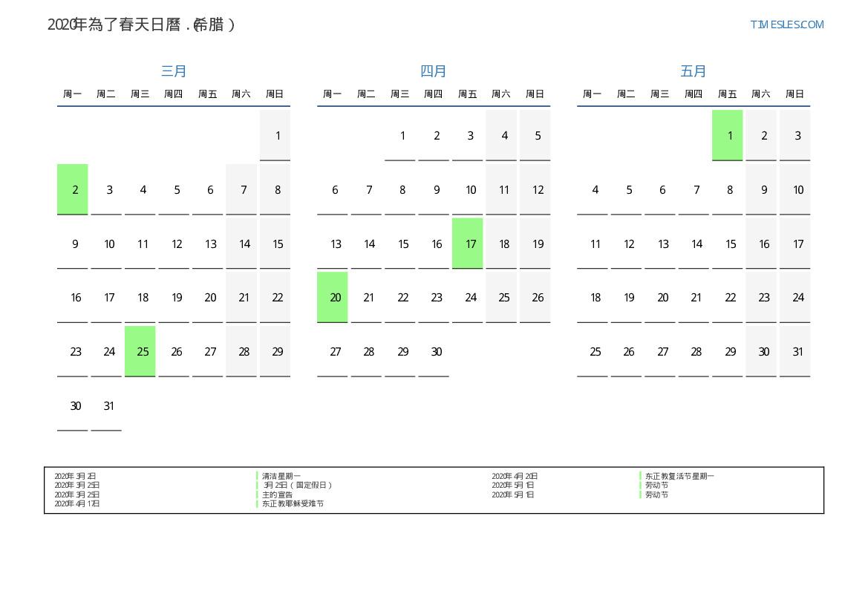Select April 5 Sunday cell

(x=535, y=136)
